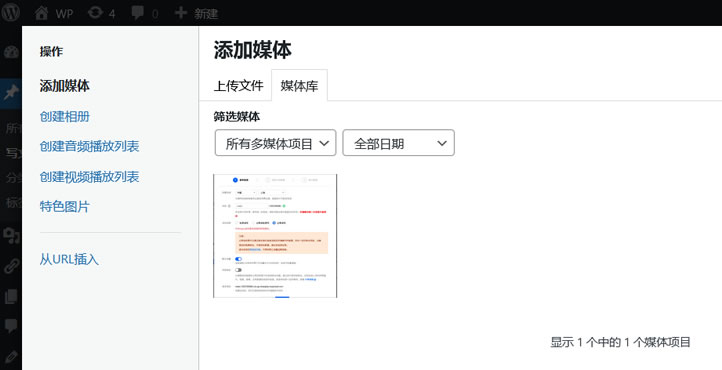The image size is (722, 370).
Task: Click the plus icon for 新建
Action: pos(181,13)
